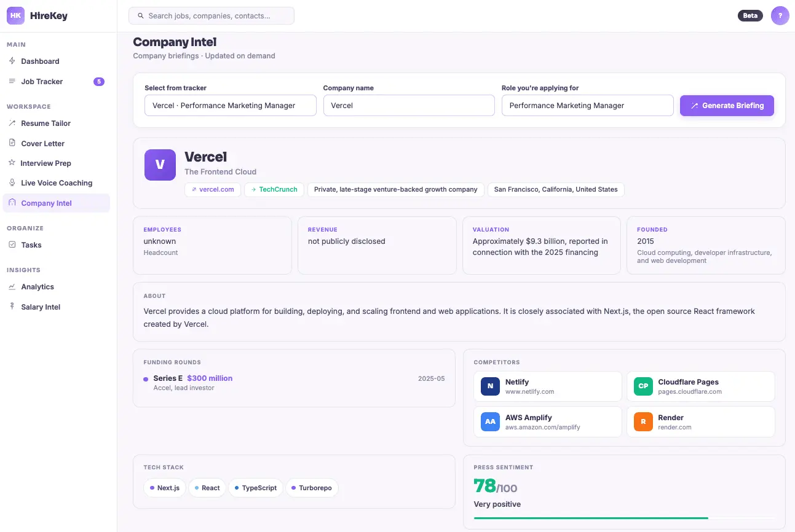Open the Netlify competitor card
Screen dimensions: 795x532
coord(548,386)
